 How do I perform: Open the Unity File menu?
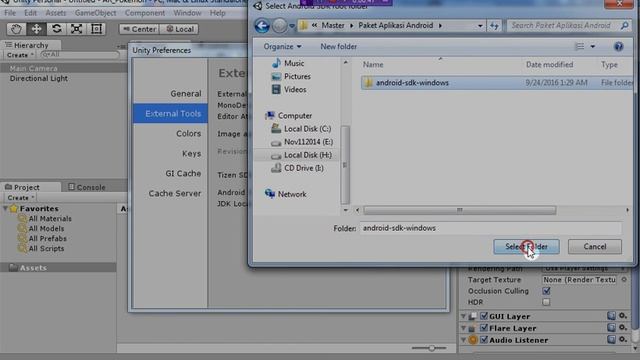click(10, 13)
